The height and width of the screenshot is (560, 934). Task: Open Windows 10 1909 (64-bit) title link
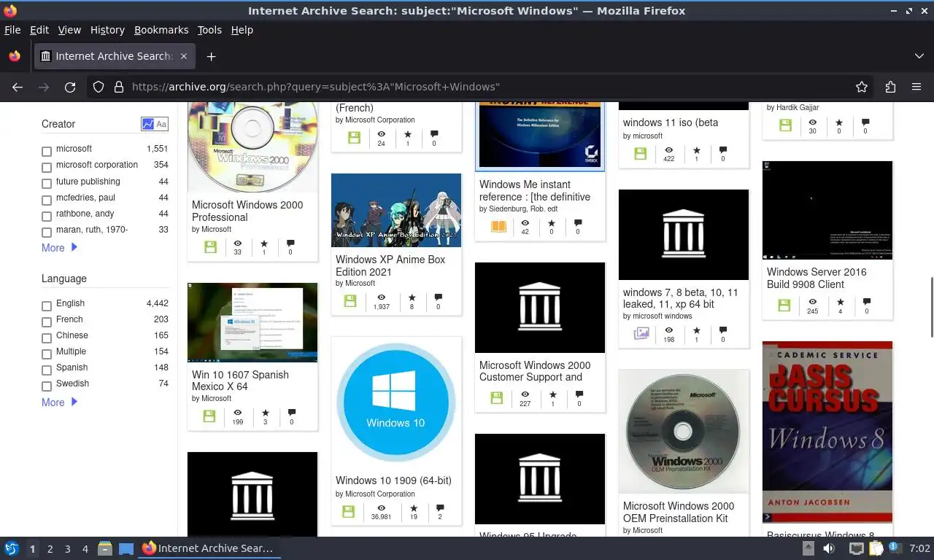coord(393,481)
